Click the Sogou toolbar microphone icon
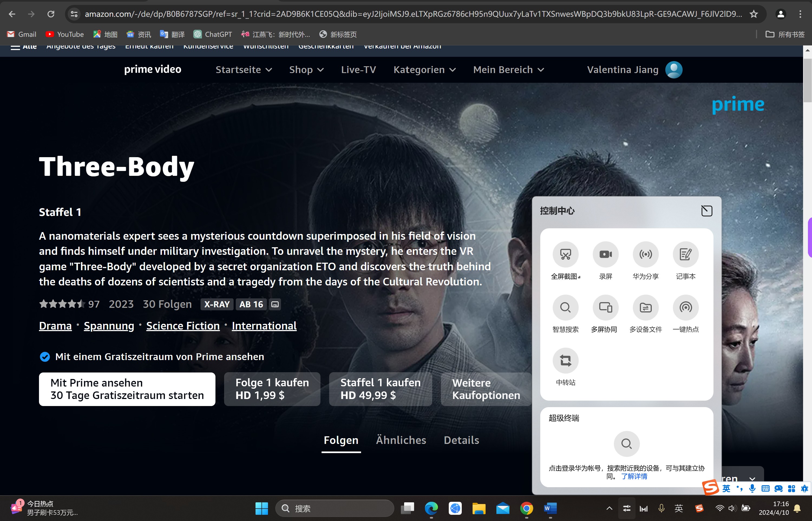Image resolution: width=812 pixels, height=521 pixels. point(752,488)
